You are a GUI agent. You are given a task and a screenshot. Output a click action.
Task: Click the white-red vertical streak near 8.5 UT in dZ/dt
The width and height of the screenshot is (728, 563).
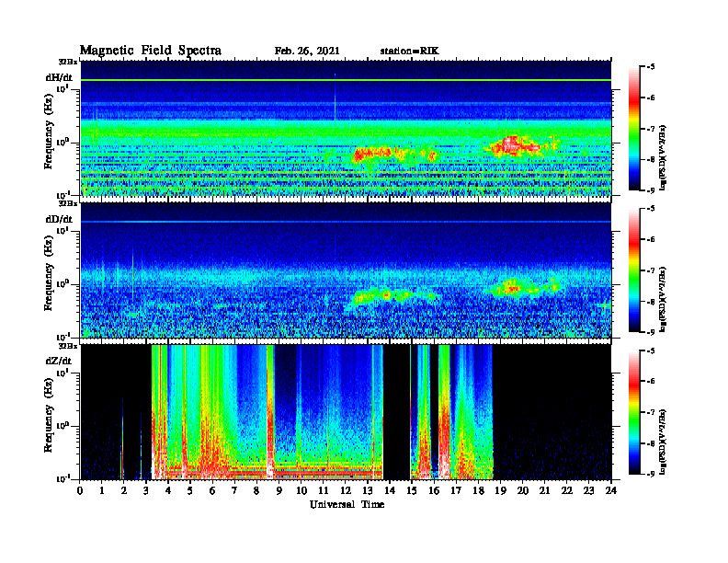coord(270,412)
